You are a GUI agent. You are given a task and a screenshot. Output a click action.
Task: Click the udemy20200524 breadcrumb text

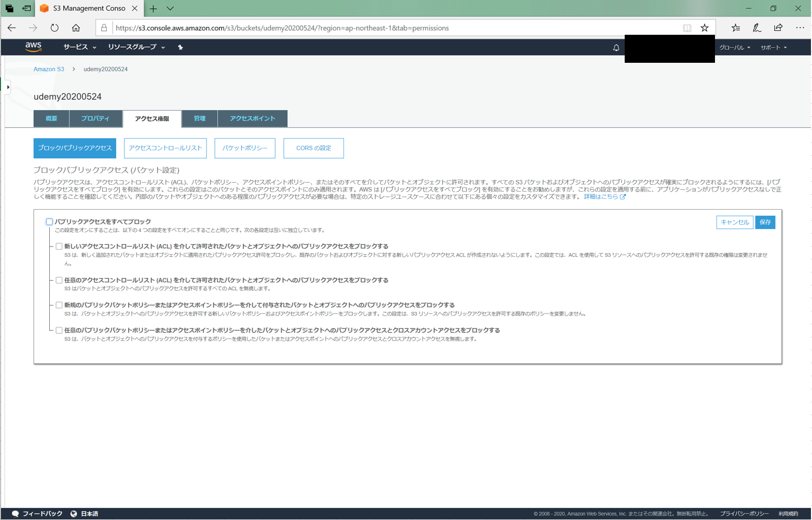coord(105,69)
